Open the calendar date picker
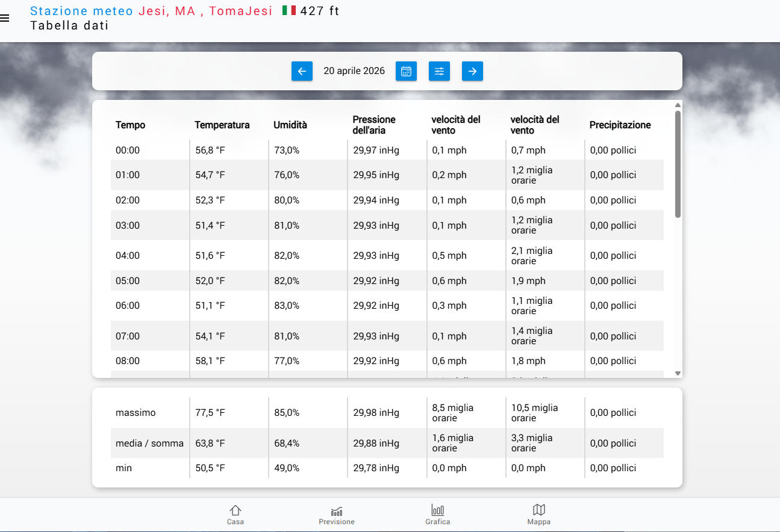Image resolution: width=780 pixels, height=532 pixels. pyautogui.click(x=406, y=71)
